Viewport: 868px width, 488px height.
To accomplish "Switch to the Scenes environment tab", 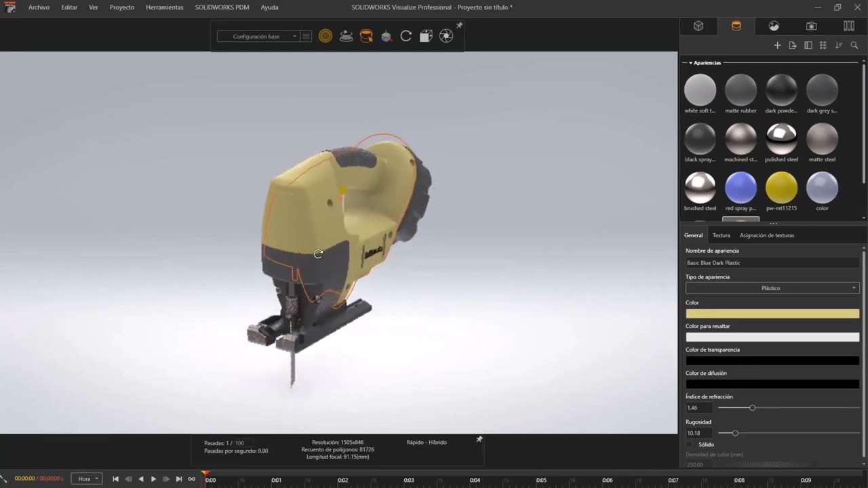I will [774, 26].
